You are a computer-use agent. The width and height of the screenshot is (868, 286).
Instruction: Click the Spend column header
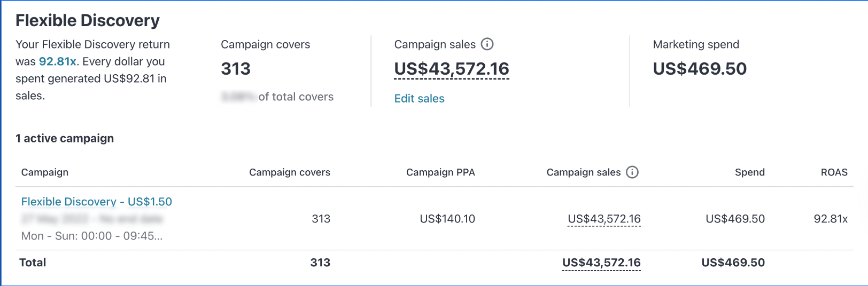tap(749, 172)
